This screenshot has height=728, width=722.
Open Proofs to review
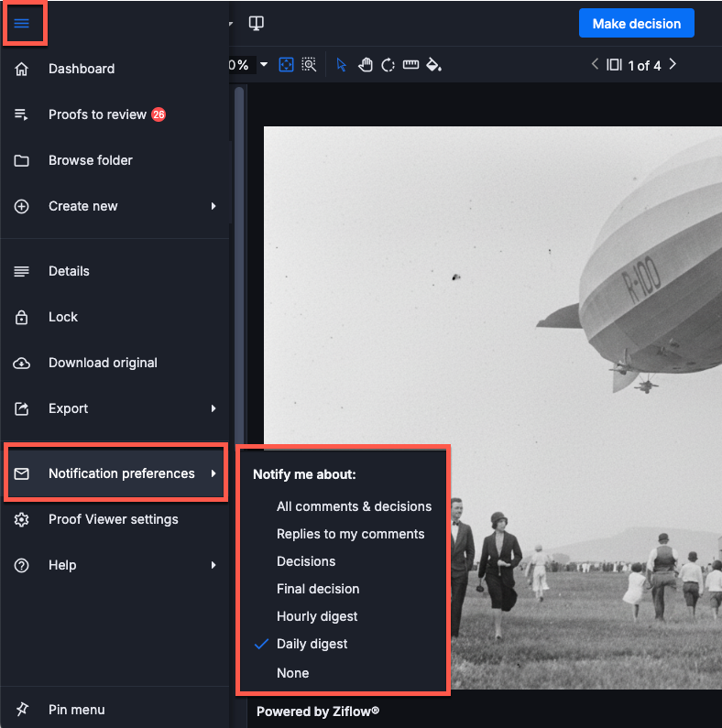tap(97, 114)
